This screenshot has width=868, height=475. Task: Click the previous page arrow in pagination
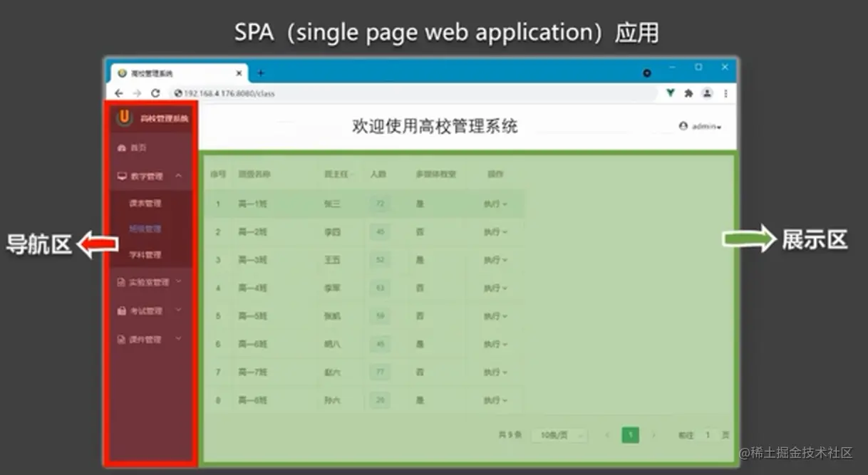pos(607,435)
